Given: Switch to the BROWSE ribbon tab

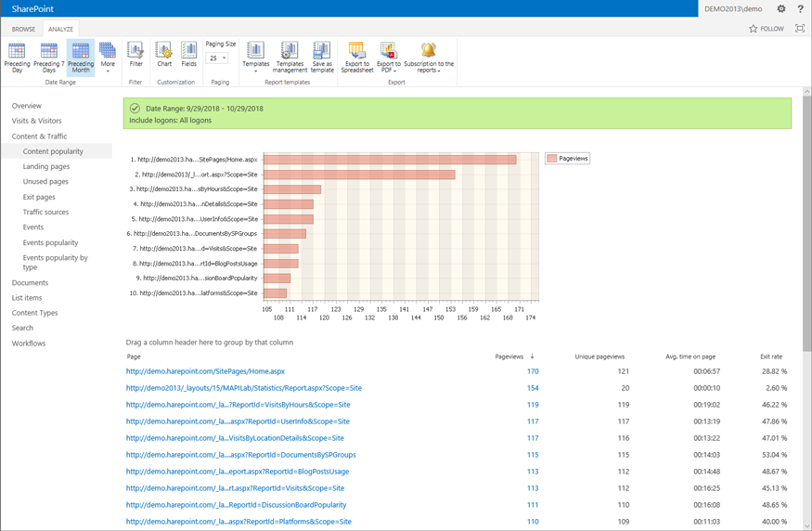Looking at the screenshot, I should tap(23, 29).
